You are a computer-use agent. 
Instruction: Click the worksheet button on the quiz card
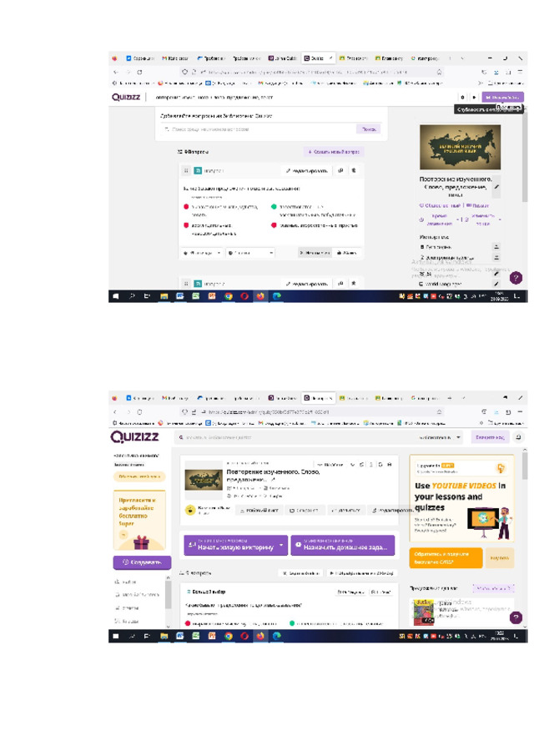click(259, 510)
